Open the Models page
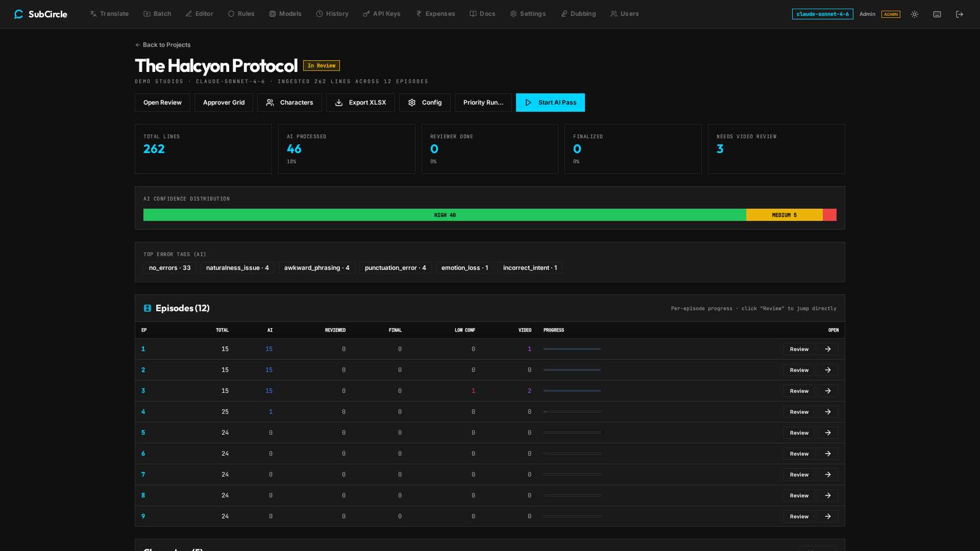 point(285,14)
